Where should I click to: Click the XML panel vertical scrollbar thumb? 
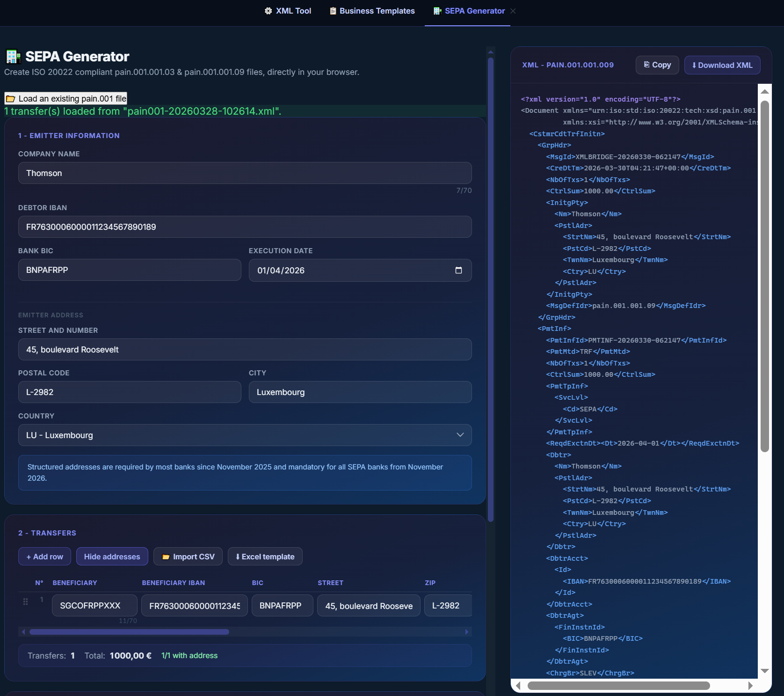765,277
